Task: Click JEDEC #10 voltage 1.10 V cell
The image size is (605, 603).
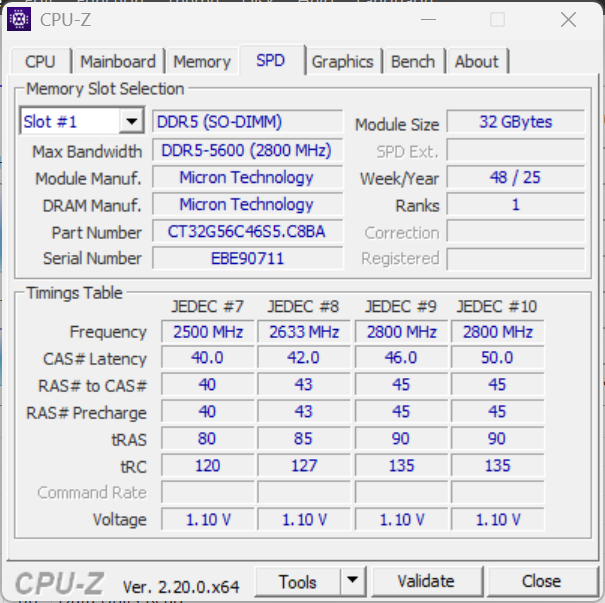Action: pos(498,519)
